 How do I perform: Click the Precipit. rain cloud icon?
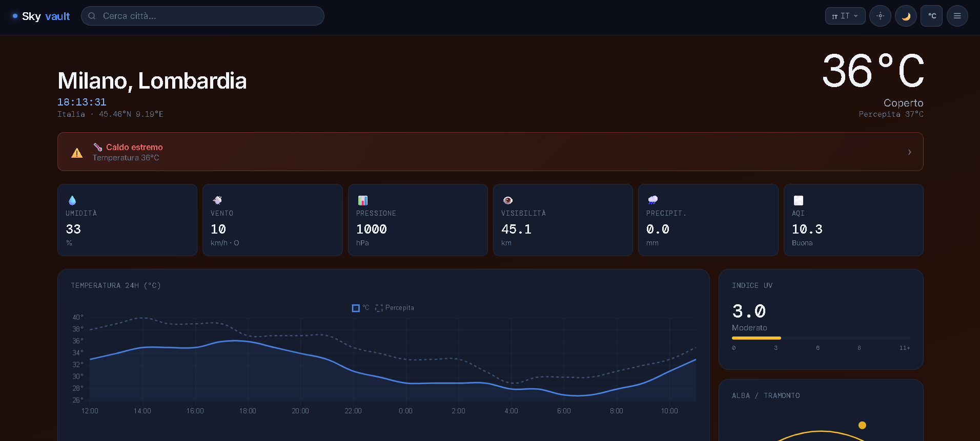(653, 200)
